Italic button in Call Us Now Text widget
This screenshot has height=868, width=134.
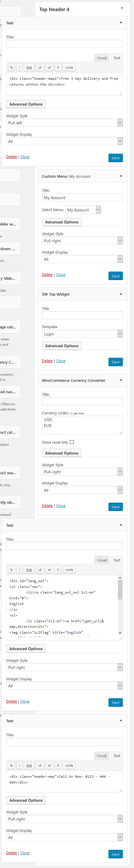click(20, 765)
